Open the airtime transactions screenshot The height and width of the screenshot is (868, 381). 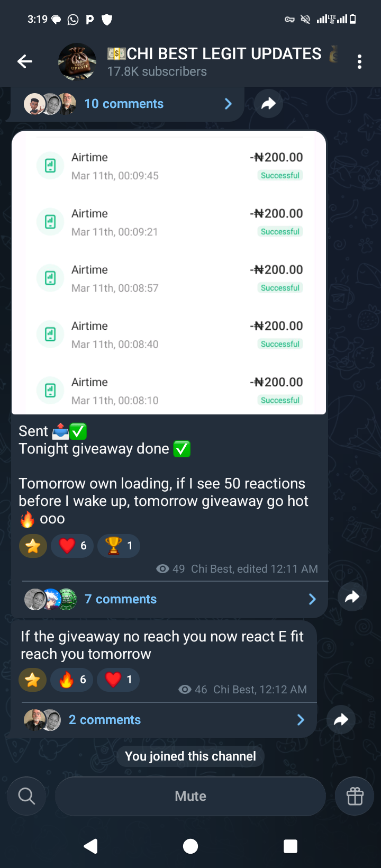click(169, 273)
